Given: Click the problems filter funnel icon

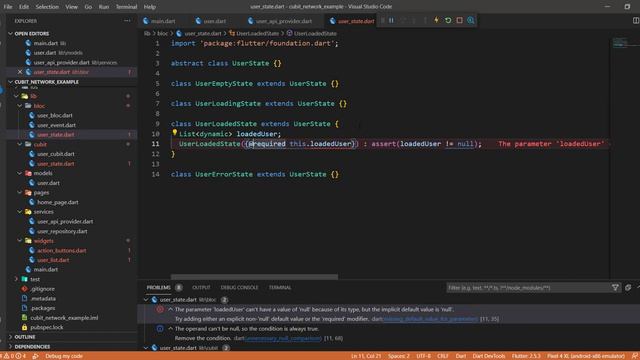Looking at the screenshot, I should [615, 288].
